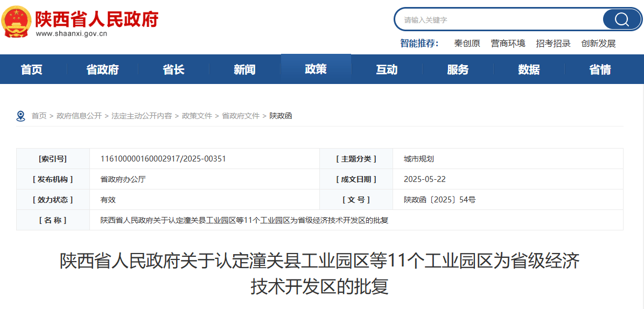
Task: Click 政府信息公开 in the breadcrumb
Action: (x=79, y=116)
